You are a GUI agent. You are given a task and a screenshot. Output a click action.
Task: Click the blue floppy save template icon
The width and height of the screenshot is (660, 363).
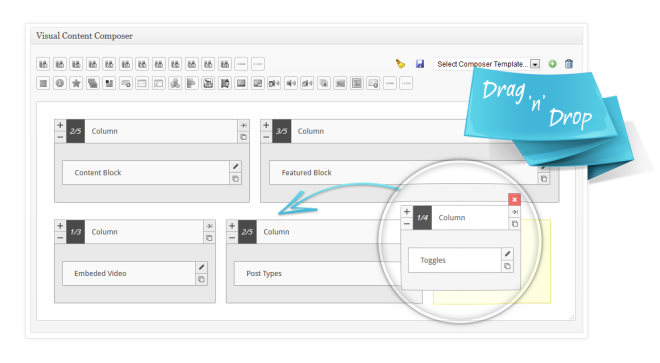click(420, 64)
